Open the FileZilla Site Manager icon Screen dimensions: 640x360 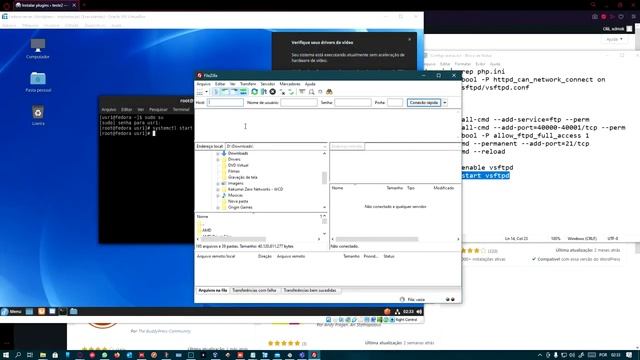[200, 92]
